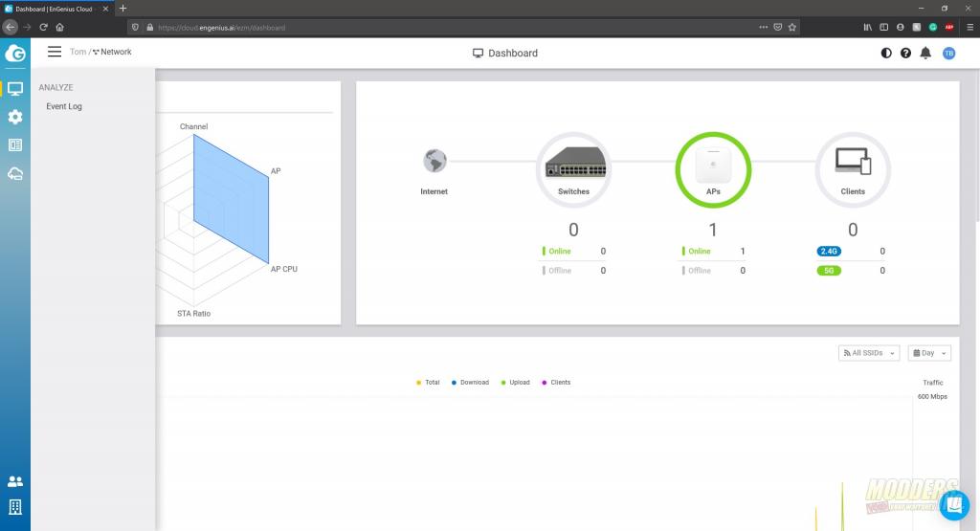Open the gear Configure icon in sidebar
Viewport: 980px width, 531px height.
pyautogui.click(x=15, y=117)
